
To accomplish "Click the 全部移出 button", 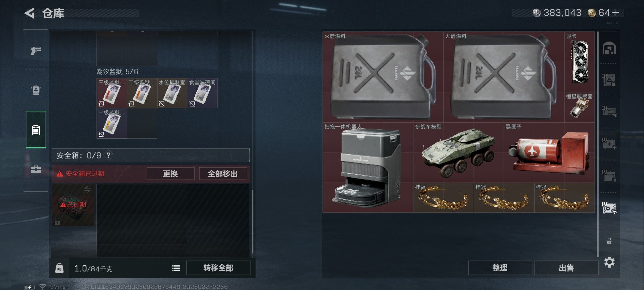I will [x=223, y=174].
